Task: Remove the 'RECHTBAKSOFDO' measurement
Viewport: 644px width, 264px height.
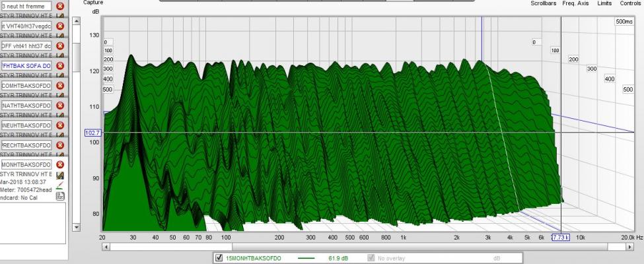Action: [60, 145]
